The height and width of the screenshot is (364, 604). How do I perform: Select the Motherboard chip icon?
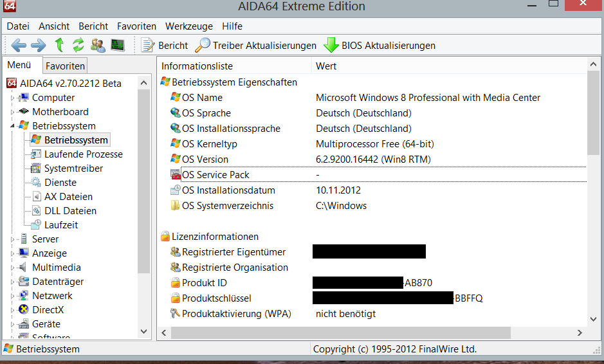click(x=24, y=111)
